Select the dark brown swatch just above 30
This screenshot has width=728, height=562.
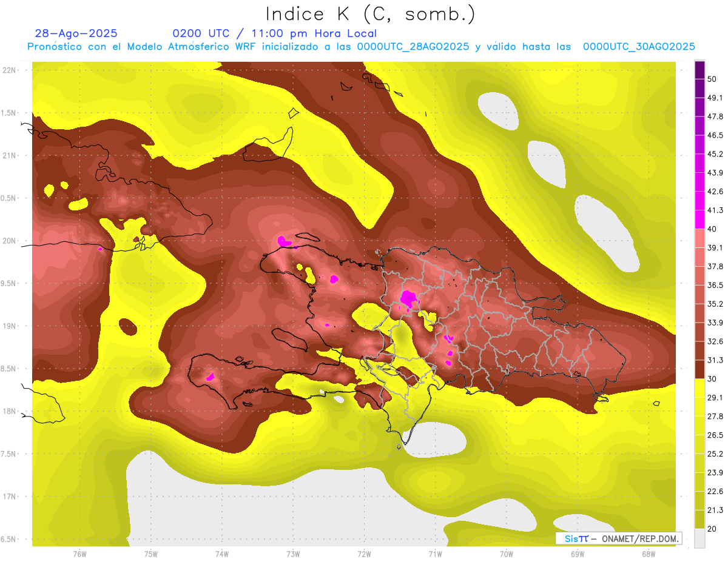click(x=699, y=369)
